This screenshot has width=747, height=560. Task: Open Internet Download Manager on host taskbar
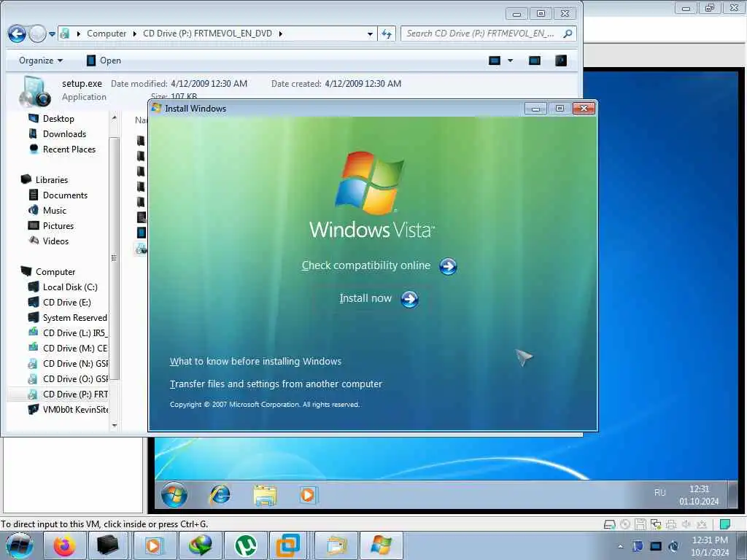click(x=201, y=545)
